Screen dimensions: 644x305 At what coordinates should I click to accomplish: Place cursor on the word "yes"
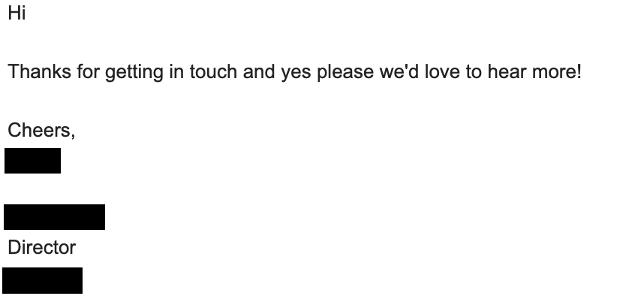296,73
